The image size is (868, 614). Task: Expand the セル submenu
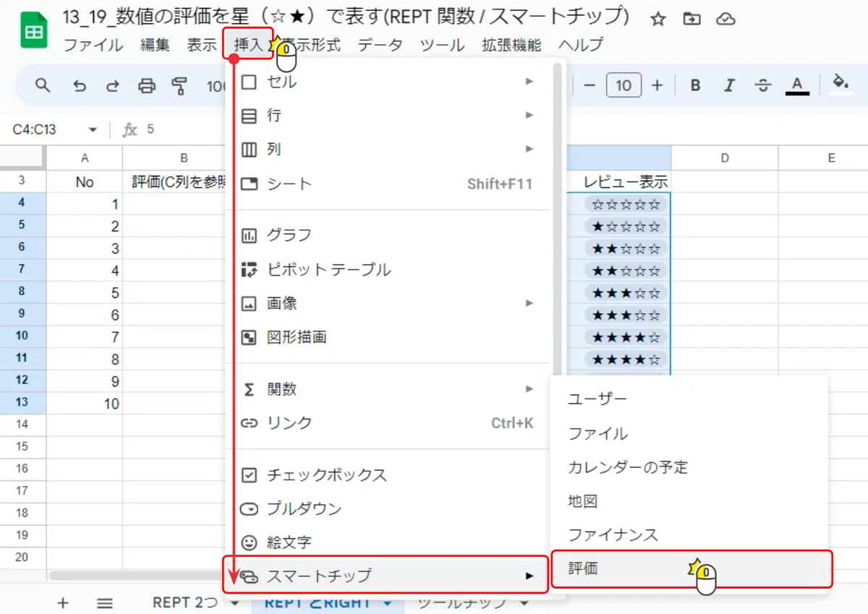tap(389, 82)
